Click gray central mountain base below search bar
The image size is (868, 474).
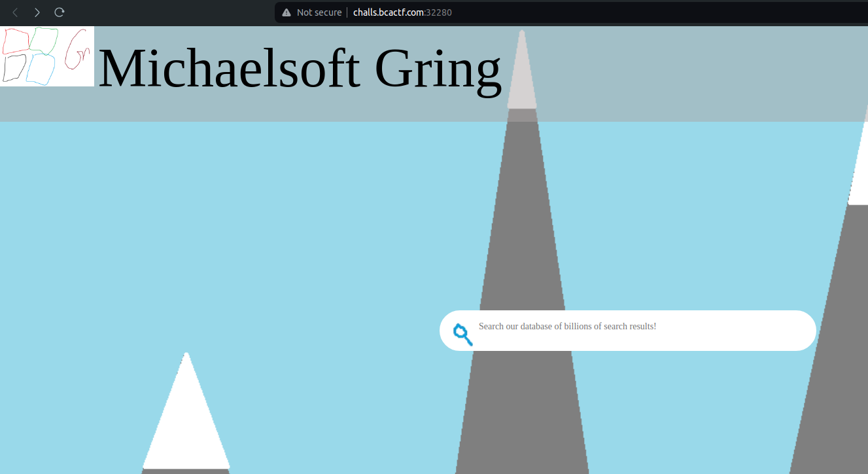point(522,412)
